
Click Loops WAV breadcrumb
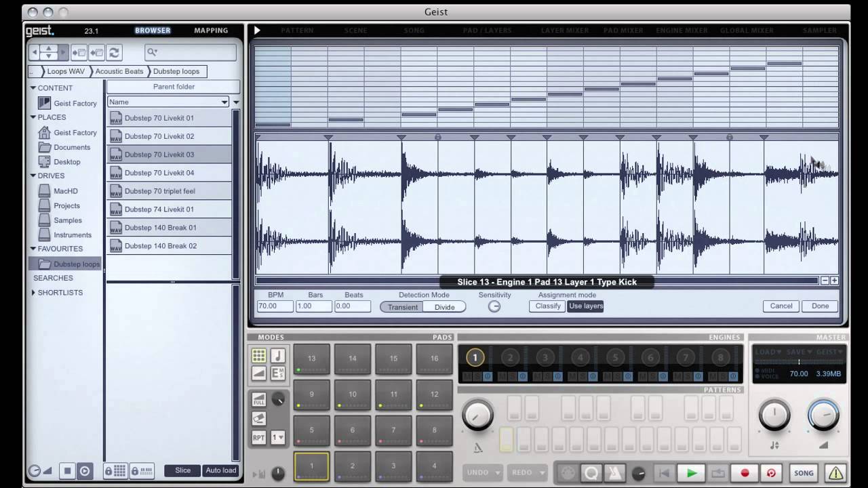pyautogui.click(x=65, y=71)
